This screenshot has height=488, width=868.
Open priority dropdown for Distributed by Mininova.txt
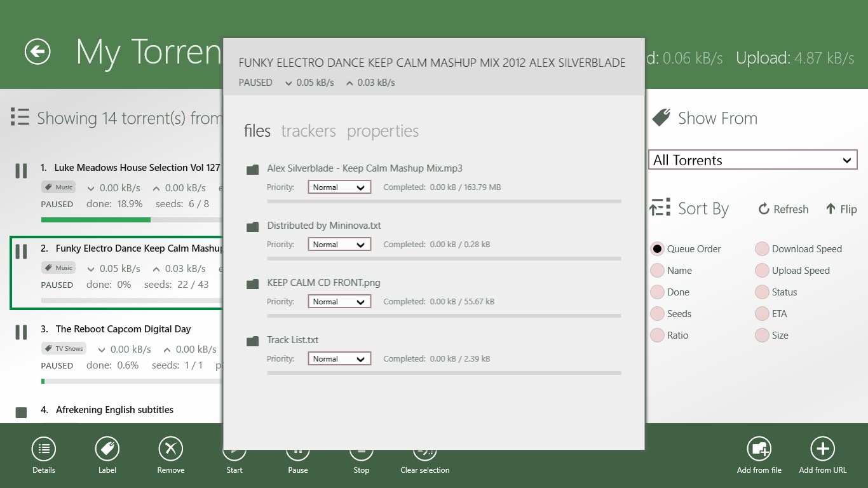[339, 245]
